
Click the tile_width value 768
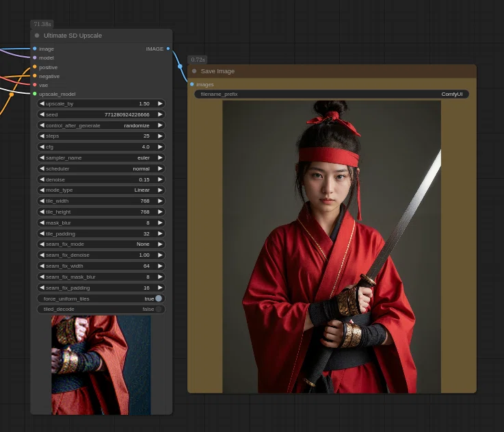coord(145,201)
